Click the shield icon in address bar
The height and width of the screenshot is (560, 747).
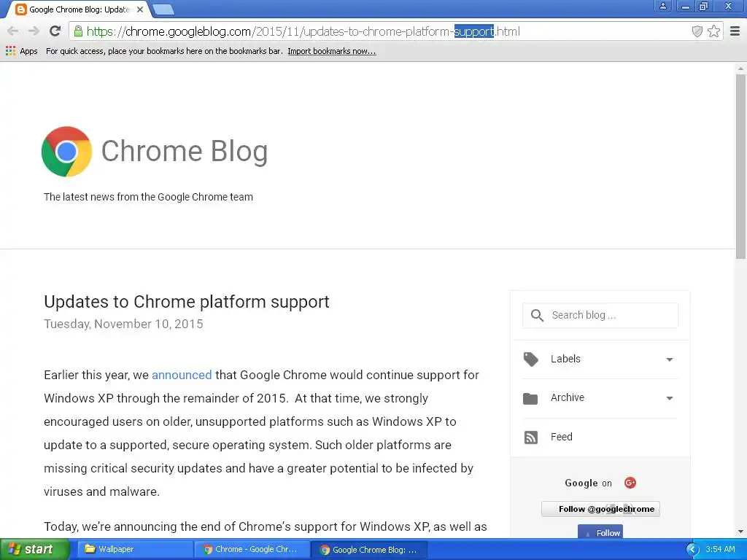pyautogui.click(x=697, y=31)
